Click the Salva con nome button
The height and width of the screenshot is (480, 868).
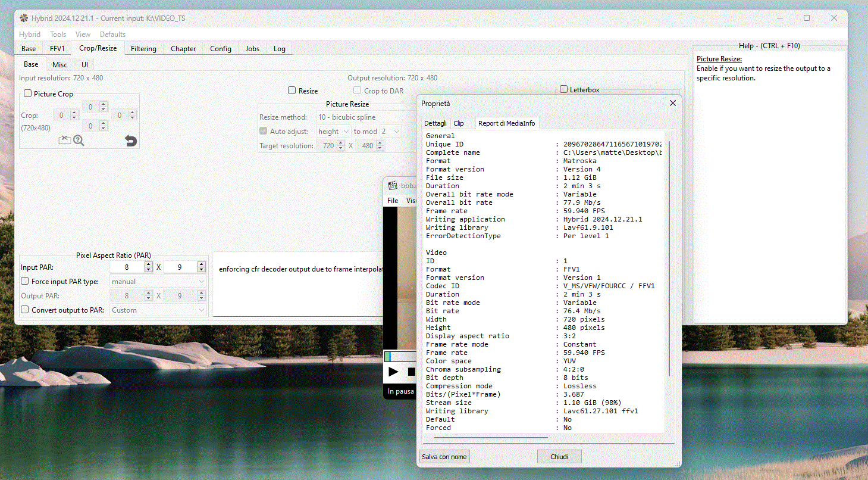444,457
